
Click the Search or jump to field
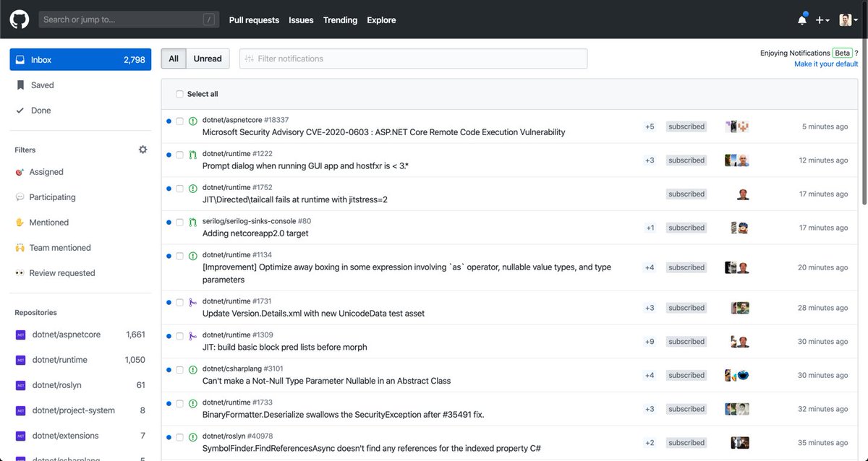[130, 20]
